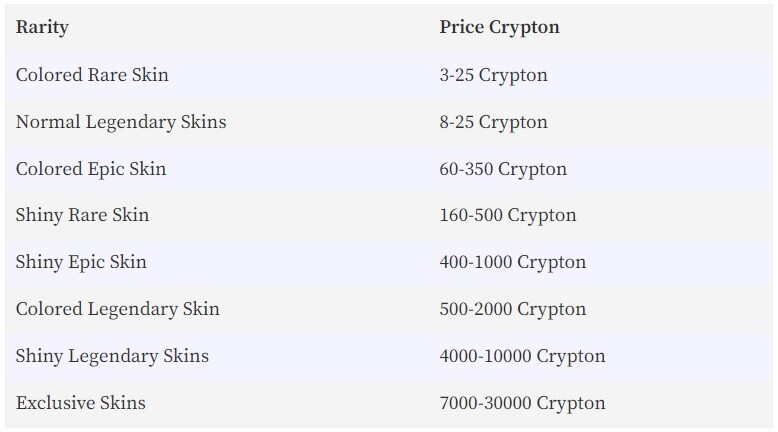The height and width of the screenshot is (432, 778).
Task: Click the Price Crypton column header
Action: [499, 27]
